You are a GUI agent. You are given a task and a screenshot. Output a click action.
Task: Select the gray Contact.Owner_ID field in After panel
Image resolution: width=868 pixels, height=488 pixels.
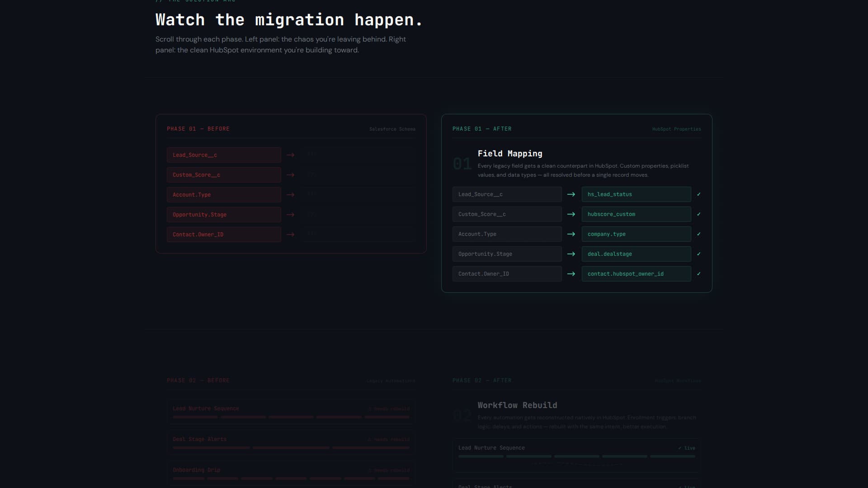(507, 274)
